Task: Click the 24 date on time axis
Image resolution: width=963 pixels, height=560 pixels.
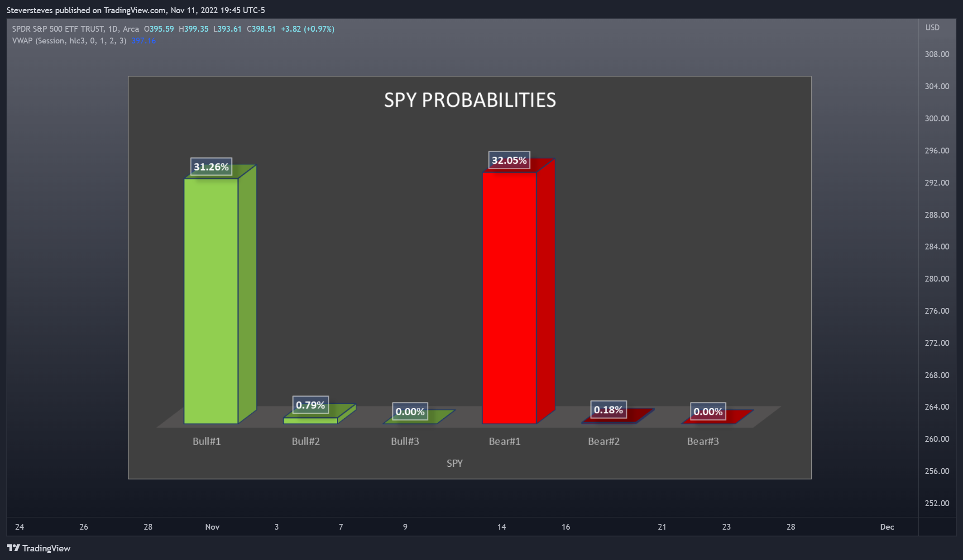Action: (x=19, y=527)
